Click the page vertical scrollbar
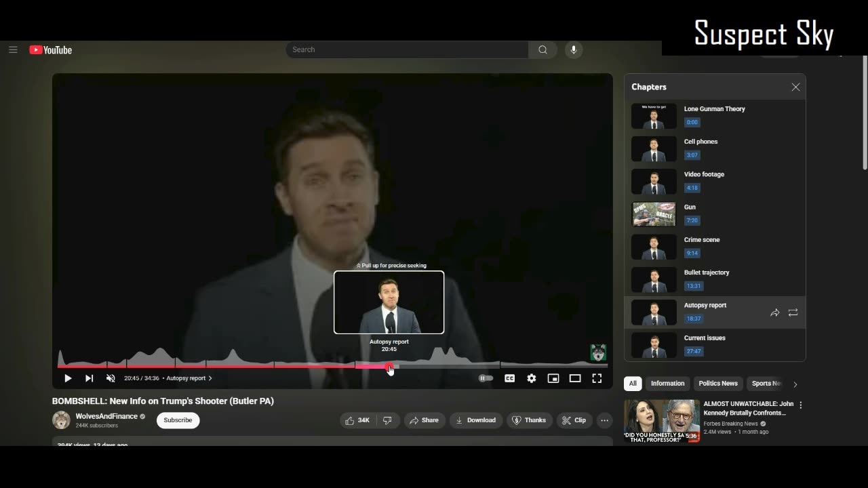The height and width of the screenshot is (488, 868). 865,113
